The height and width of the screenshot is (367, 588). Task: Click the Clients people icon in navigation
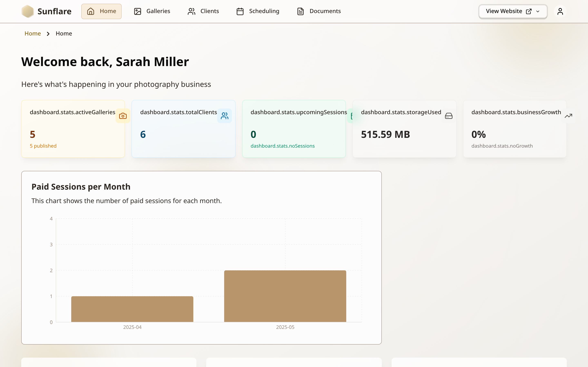tap(191, 11)
